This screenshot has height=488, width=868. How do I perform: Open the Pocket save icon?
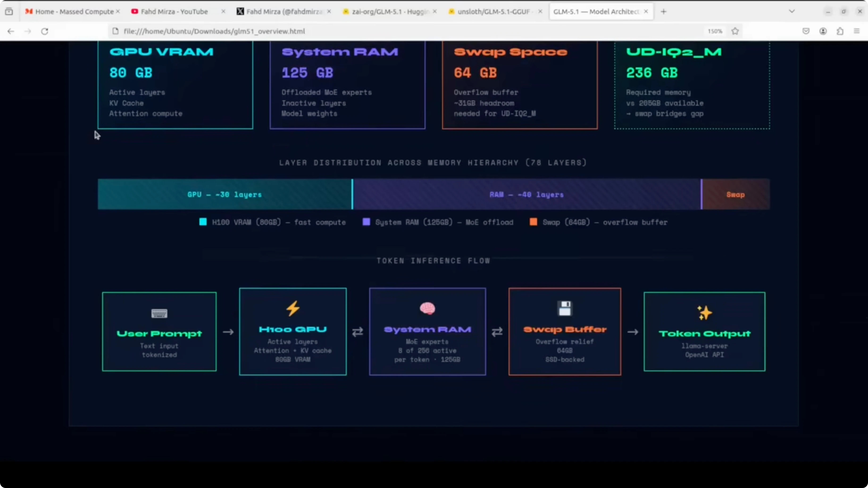806,31
